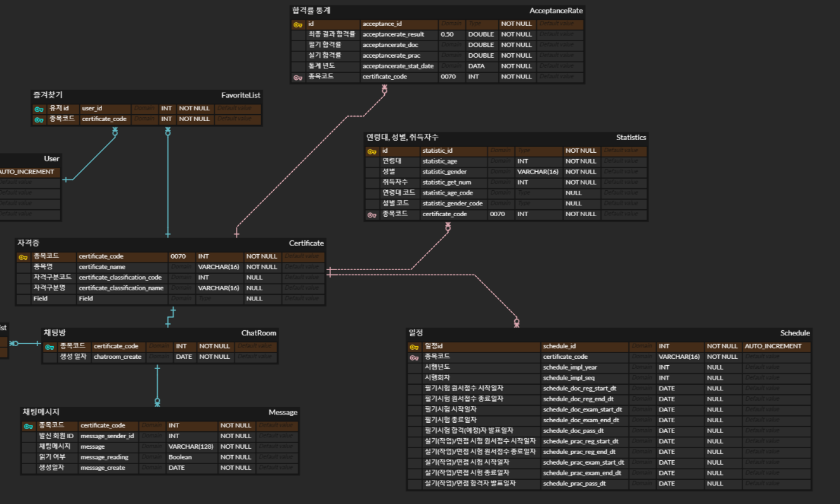Click the statistic_gender_code column name
Screen dimensions: 840x504
point(453,204)
